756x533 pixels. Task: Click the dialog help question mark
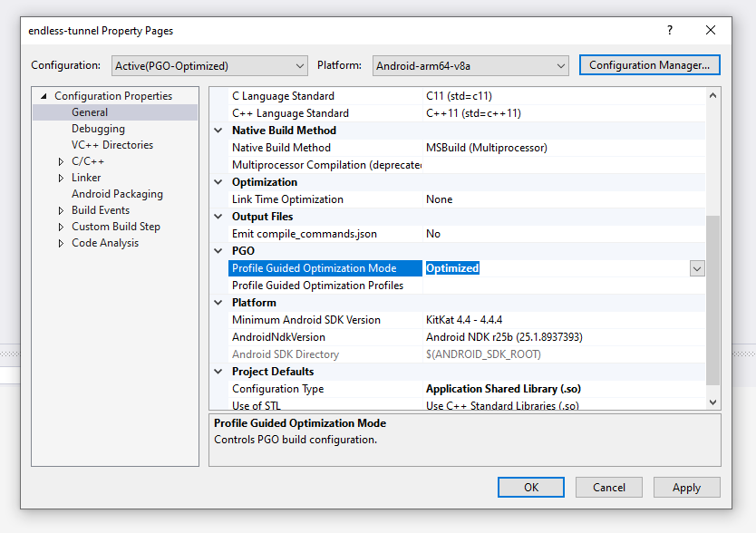669,30
